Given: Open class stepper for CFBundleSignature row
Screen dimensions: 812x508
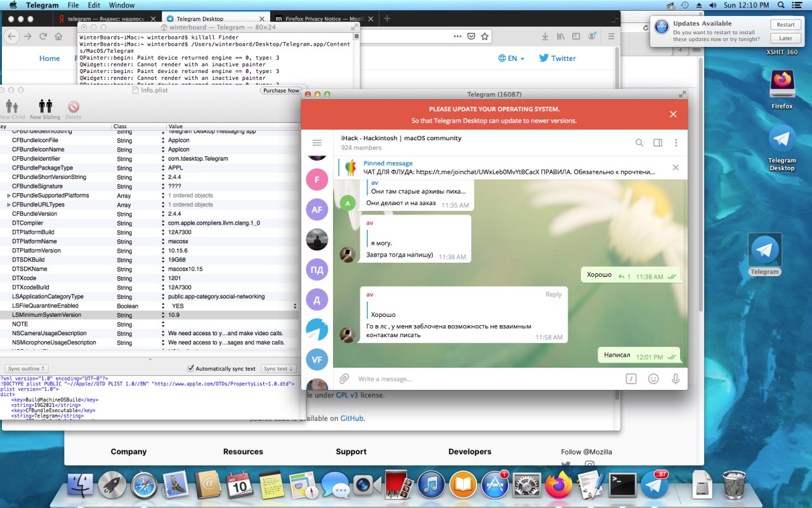Looking at the screenshot, I should click(163, 186).
